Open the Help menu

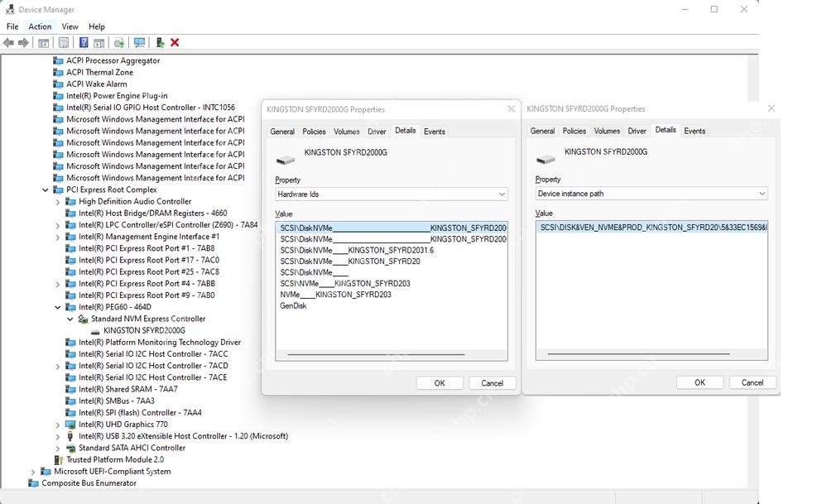97,26
